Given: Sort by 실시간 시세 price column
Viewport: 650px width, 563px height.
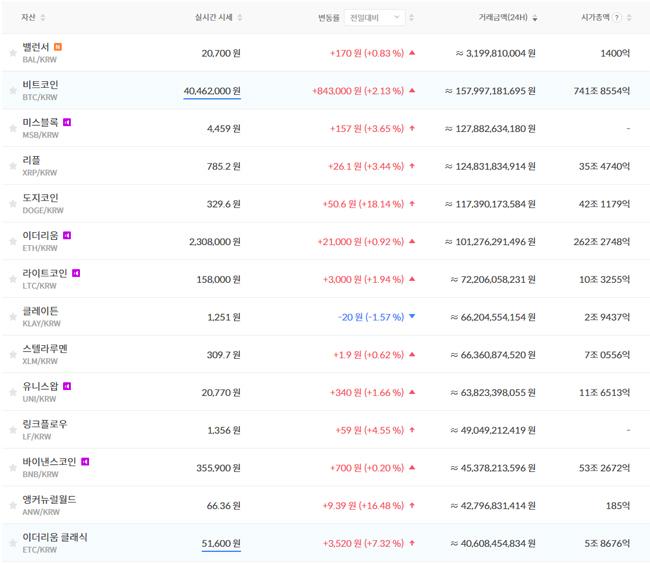Looking at the screenshot, I should pyautogui.click(x=218, y=18).
